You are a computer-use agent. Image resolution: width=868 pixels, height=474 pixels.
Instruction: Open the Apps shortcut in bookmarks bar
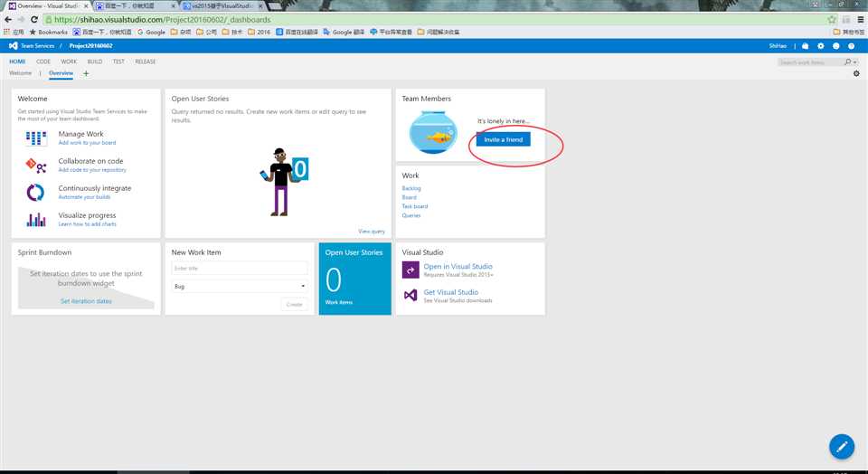[x=14, y=33]
